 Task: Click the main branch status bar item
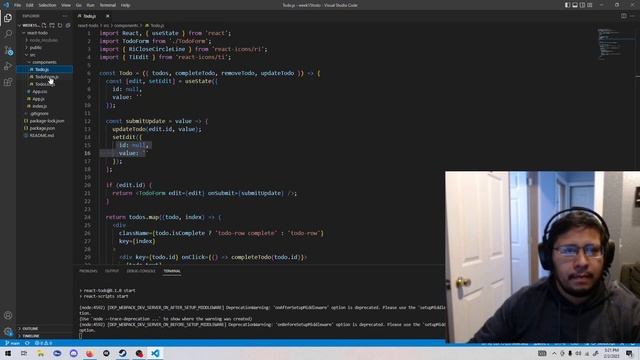(12, 343)
